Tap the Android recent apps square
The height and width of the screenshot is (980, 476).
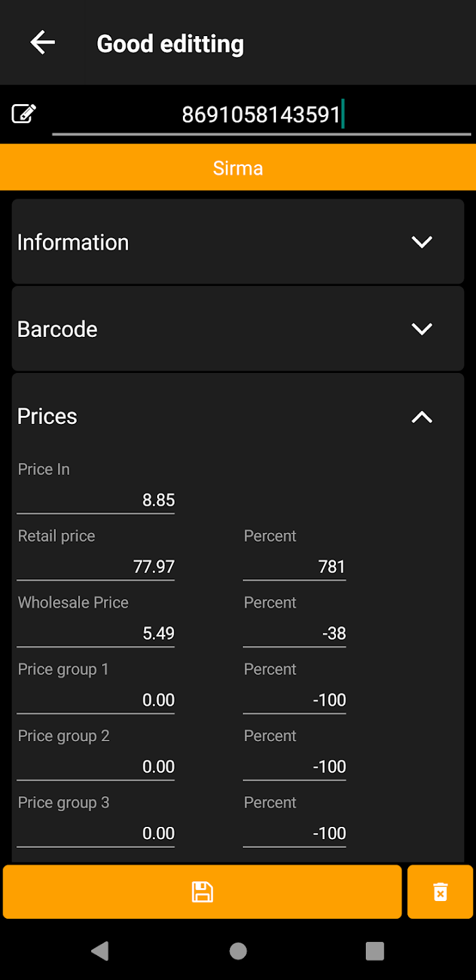click(x=375, y=951)
